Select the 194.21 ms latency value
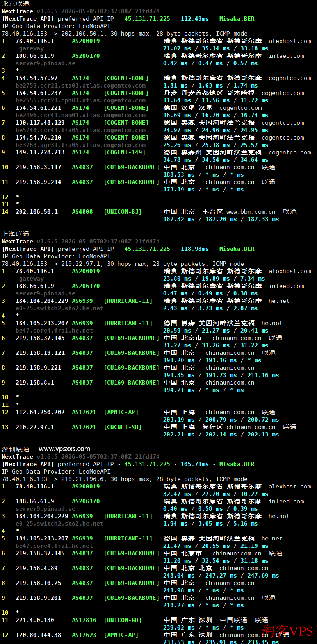This screenshot has width=317, height=644. (179, 390)
